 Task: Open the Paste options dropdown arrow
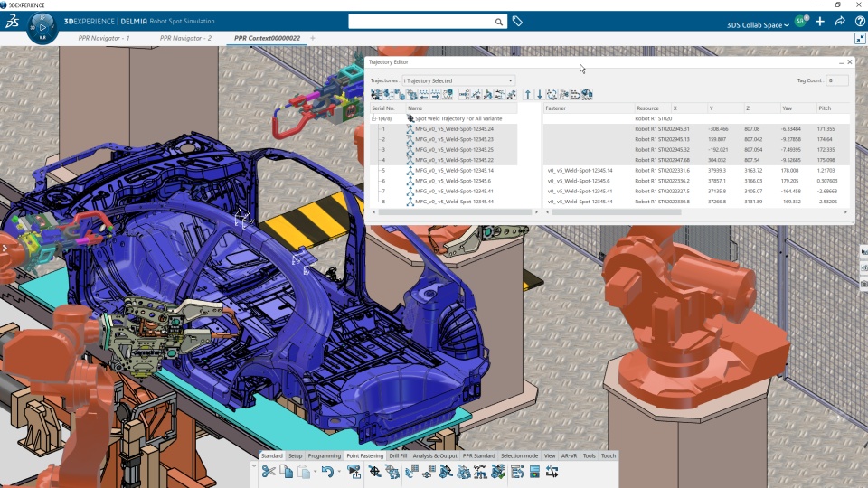(315, 472)
